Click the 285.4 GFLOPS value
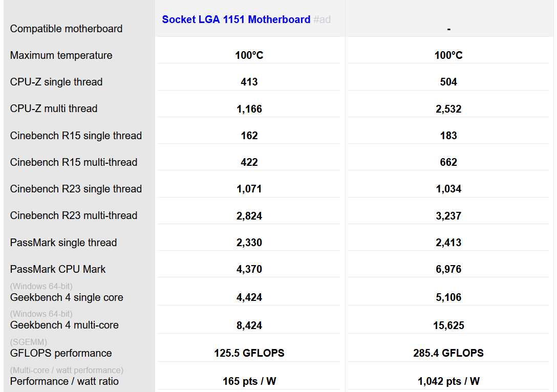Screen dimensions: 557x392 [448, 353]
